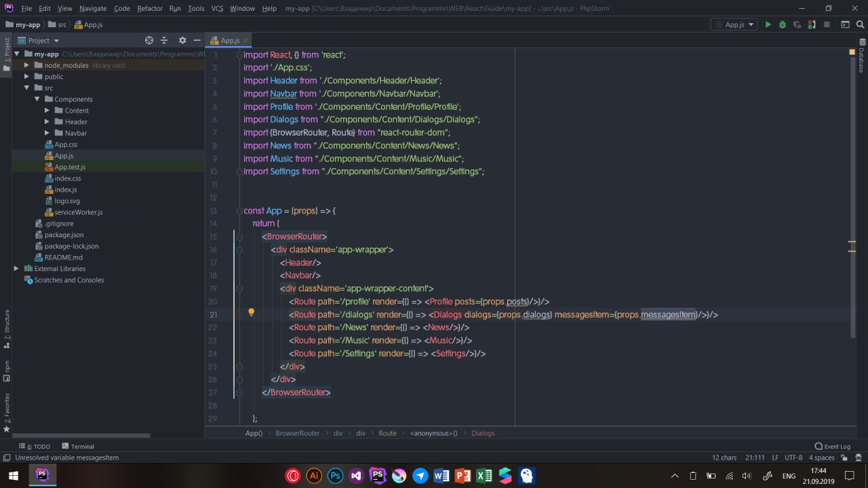Select index.js in the project tree
The image size is (868, 488).
(x=65, y=190)
